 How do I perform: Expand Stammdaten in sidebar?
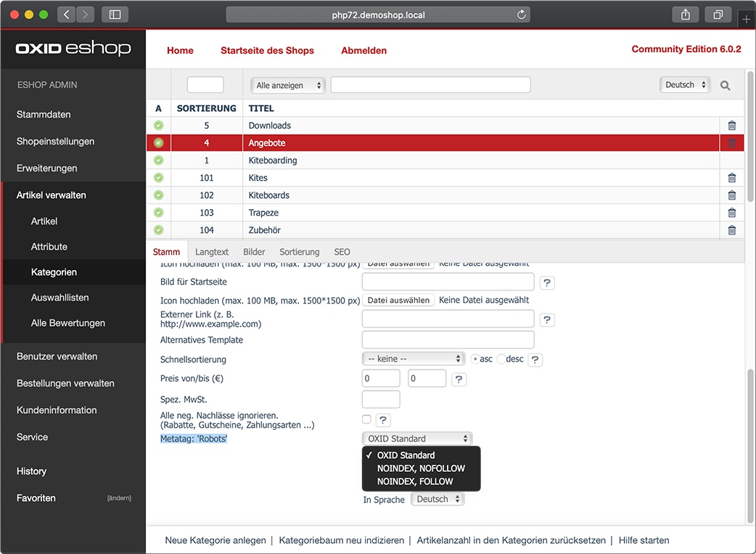coord(44,115)
